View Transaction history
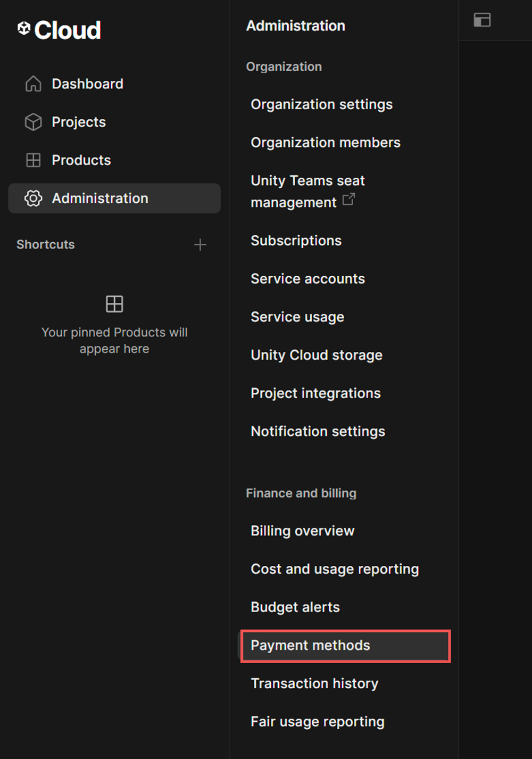Screen dimensions: 532x759 coord(314,683)
